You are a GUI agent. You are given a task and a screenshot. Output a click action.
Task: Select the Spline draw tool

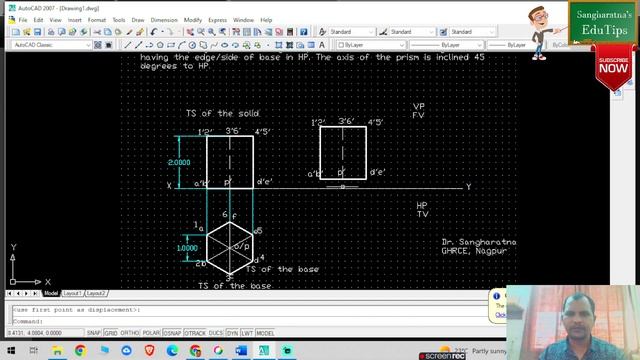pos(214,45)
